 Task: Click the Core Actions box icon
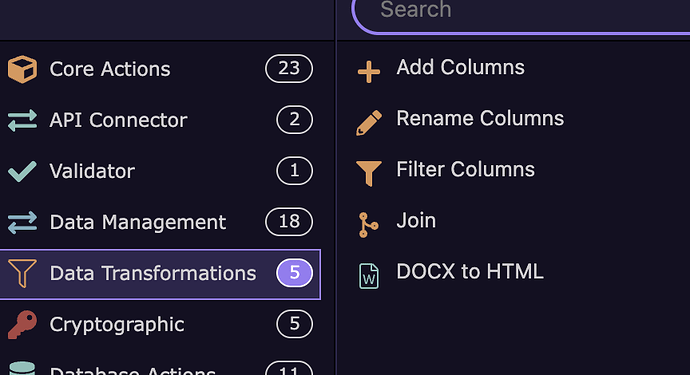(22, 69)
